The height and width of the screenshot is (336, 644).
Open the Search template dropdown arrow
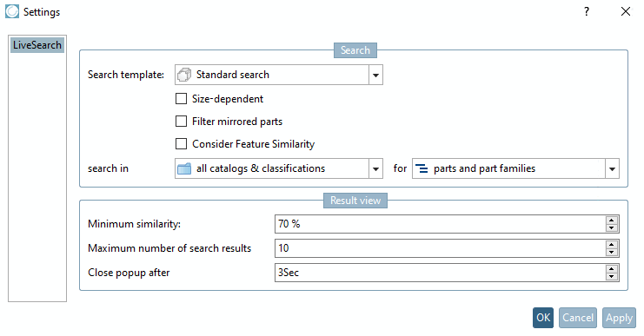click(x=375, y=75)
